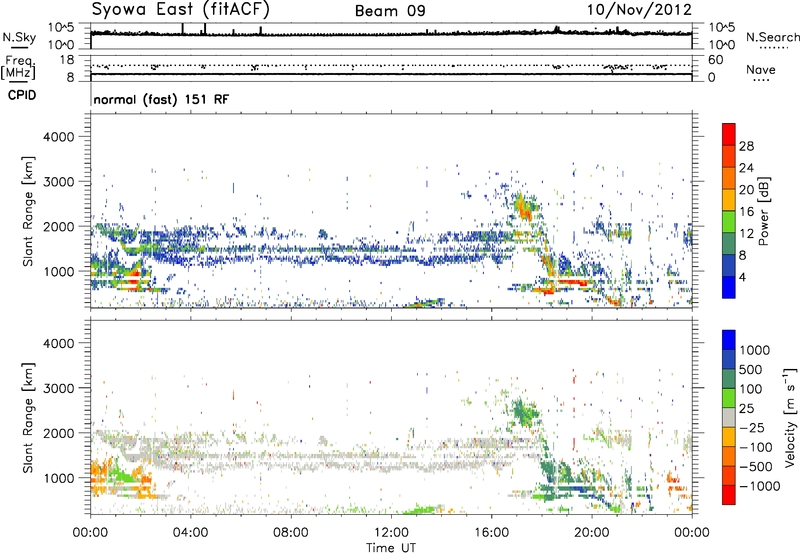Click the "20:00" time tick label
This screenshot has width=800, height=554.
(591, 533)
